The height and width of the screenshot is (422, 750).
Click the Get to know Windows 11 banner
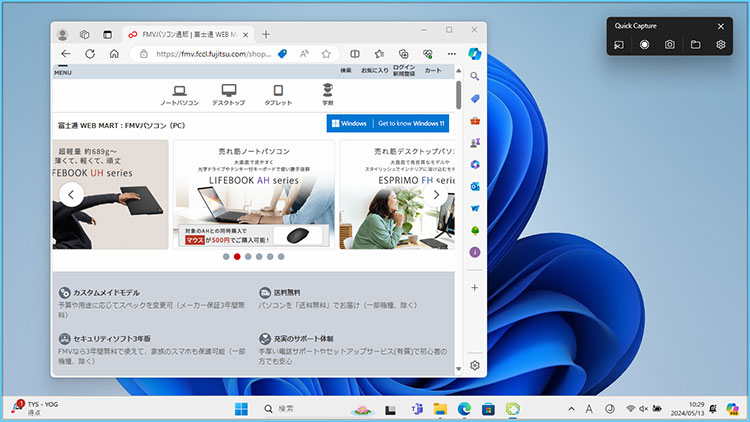tap(388, 123)
